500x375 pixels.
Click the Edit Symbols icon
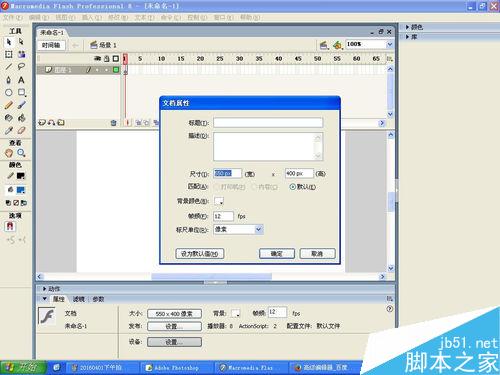[x=337, y=45]
